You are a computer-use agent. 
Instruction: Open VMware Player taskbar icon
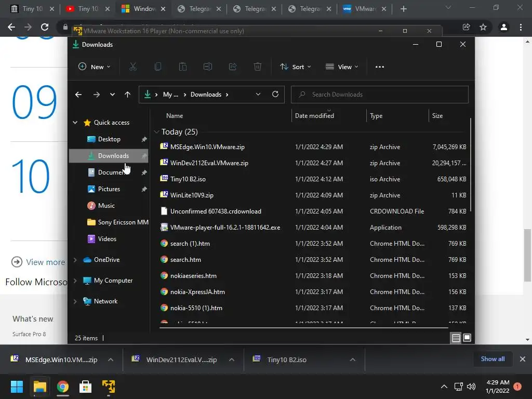pyautogui.click(x=109, y=387)
